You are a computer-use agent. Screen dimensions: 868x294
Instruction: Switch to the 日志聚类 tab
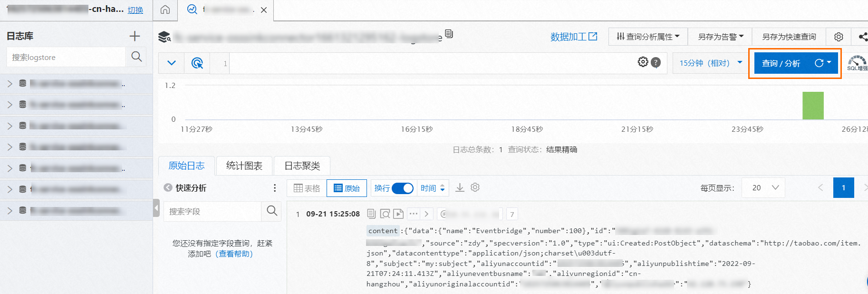coord(302,166)
